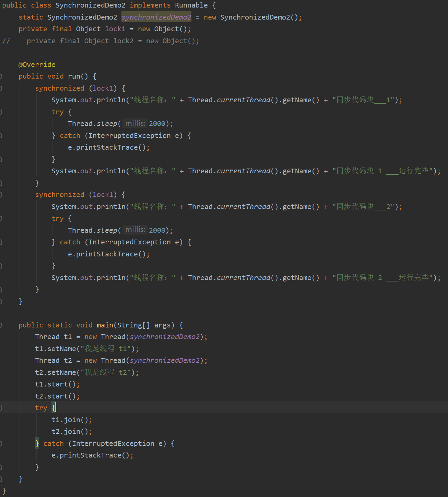
Task: Click the 'implements' keyword
Action: tap(150, 5)
